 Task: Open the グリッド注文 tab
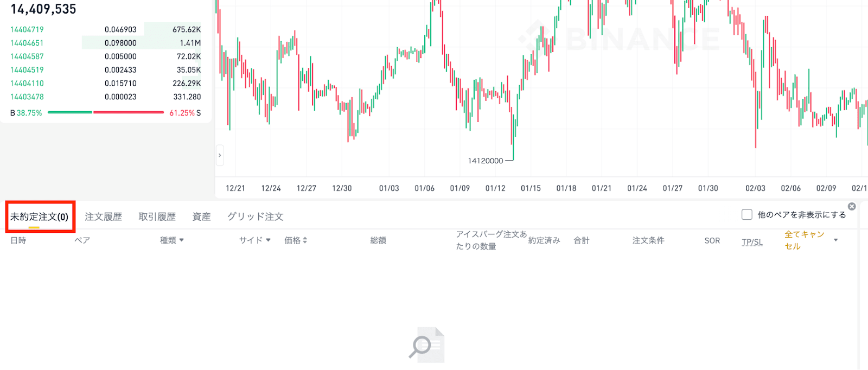pyautogui.click(x=255, y=216)
